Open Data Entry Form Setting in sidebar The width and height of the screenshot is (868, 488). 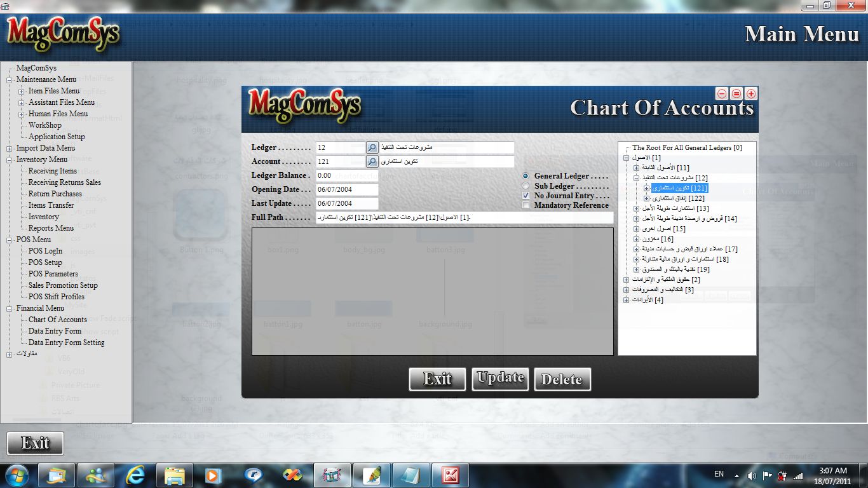(x=66, y=342)
